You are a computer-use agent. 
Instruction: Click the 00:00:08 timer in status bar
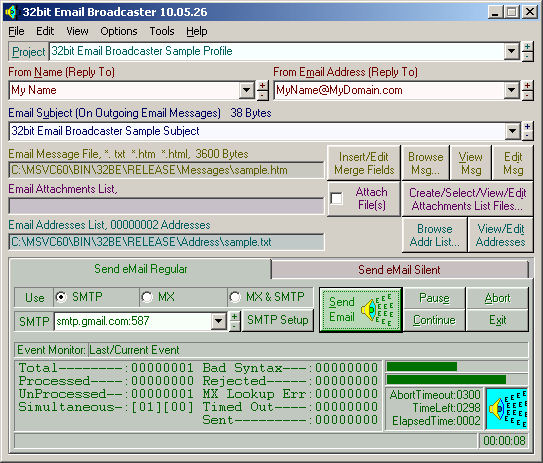[x=504, y=441]
